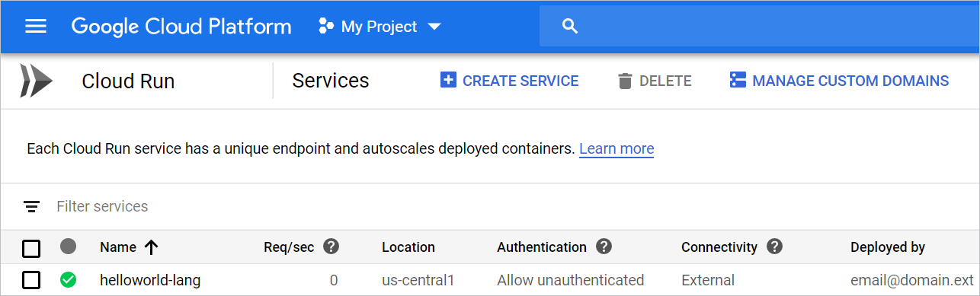Open the Authentication help question icon

pyautogui.click(x=604, y=247)
